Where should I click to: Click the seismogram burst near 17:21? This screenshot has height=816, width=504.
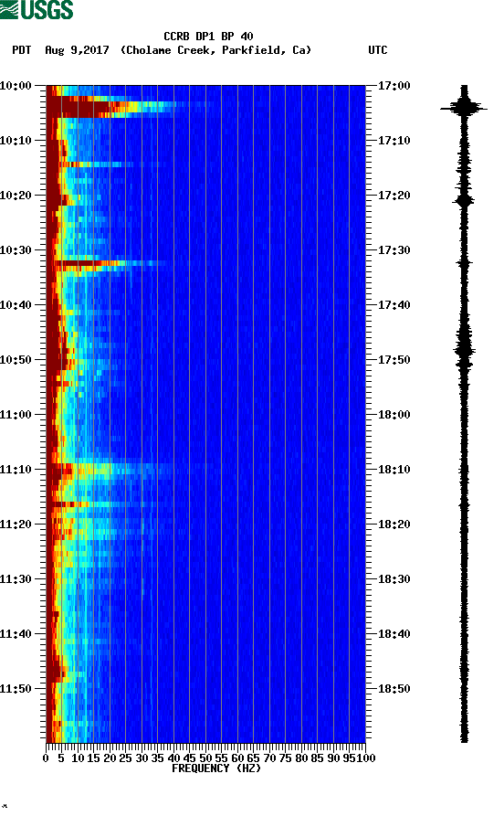[464, 200]
